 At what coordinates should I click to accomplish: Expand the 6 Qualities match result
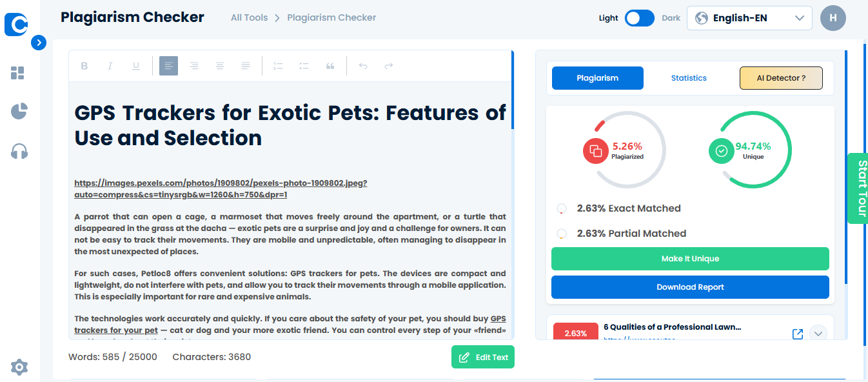(x=818, y=334)
